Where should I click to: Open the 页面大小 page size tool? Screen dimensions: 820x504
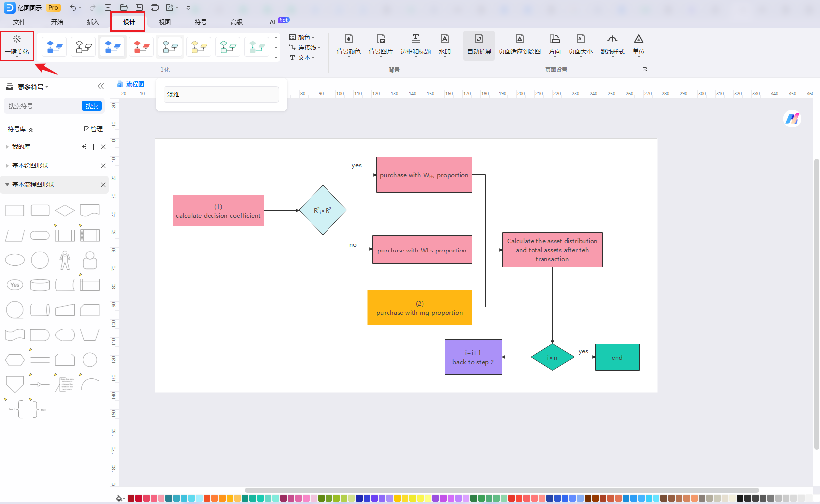[580, 45]
